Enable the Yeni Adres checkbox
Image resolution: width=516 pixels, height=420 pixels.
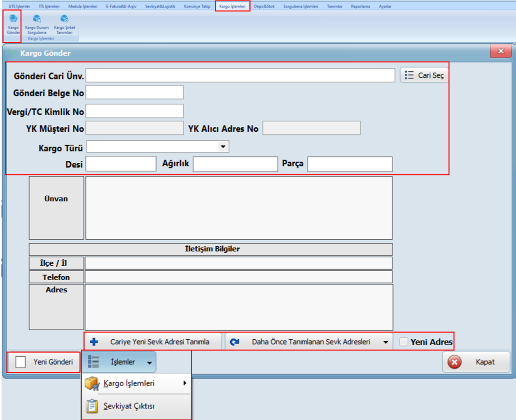click(404, 342)
